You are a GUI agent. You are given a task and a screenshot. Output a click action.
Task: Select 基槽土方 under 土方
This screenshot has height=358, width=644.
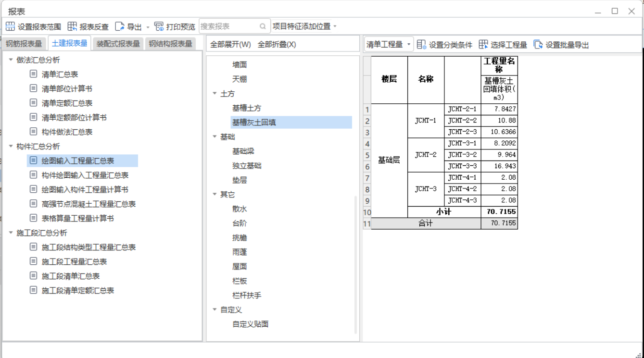pyautogui.click(x=247, y=108)
